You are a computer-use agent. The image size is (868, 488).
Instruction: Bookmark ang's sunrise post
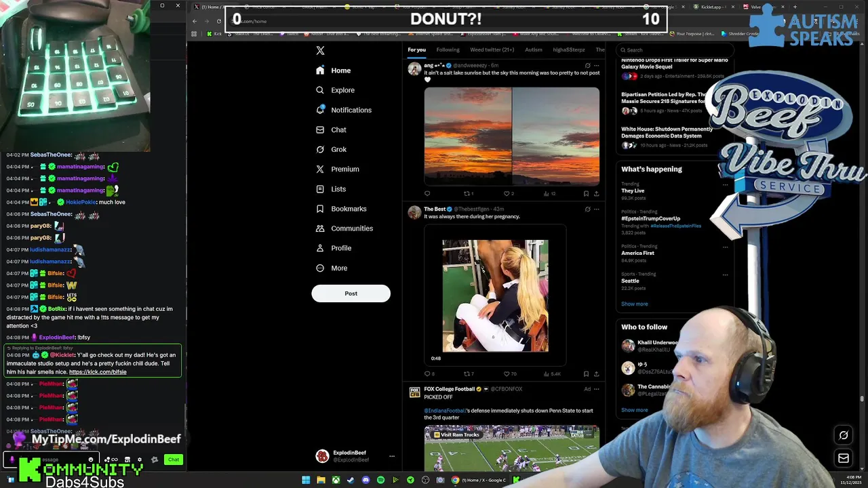click(586, 194)
